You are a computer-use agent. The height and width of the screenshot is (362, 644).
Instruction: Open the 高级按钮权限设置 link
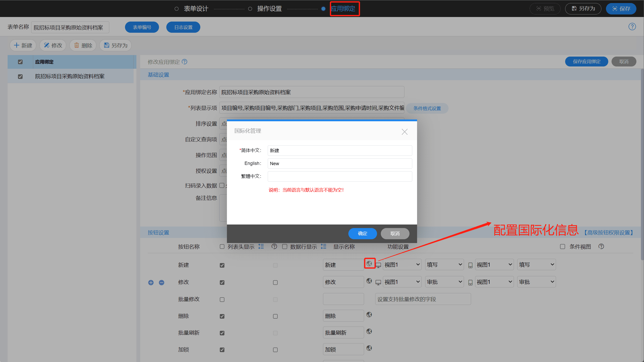click(609, 233)
